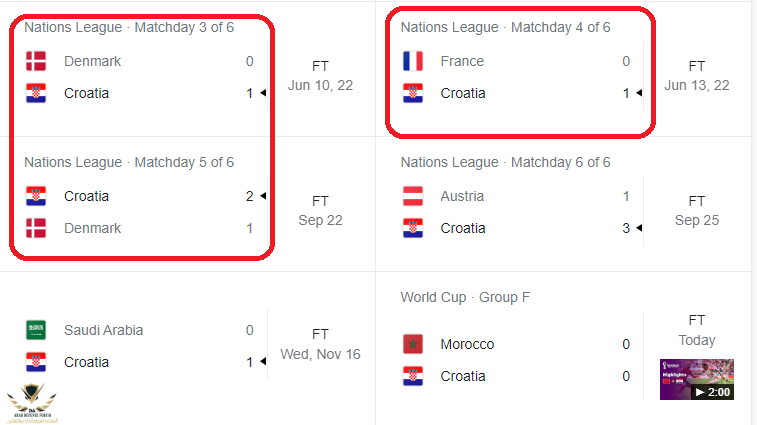Select the Morocco team name
This screenshot has width=757, height=425.
[x=469, y=344]
